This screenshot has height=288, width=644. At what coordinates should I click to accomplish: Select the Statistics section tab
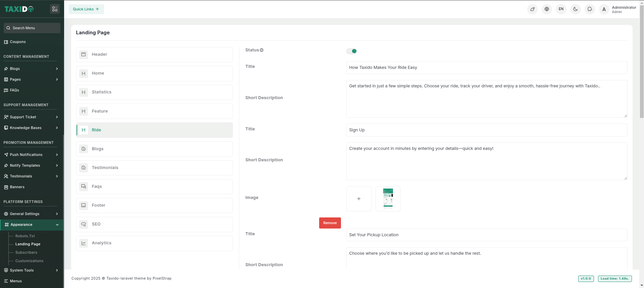(x=154, y=92)
